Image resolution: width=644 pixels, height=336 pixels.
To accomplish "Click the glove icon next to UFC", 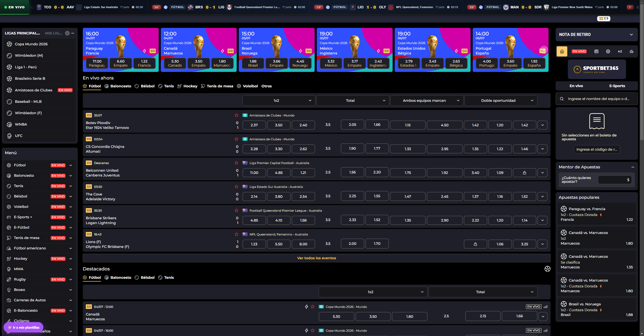I will tap(9, 136).
